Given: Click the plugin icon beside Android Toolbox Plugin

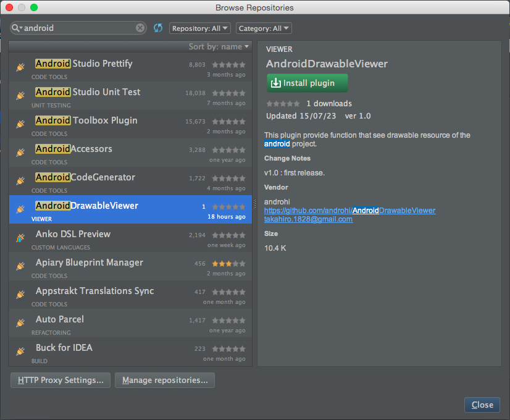Looking at the screenshot, I should tap(20, 124).
